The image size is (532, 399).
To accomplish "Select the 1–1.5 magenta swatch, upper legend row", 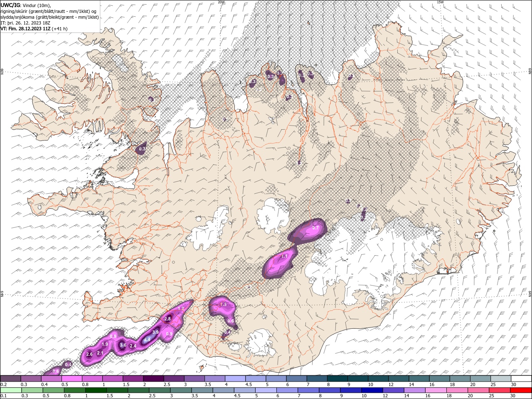I will click(113, 378).
